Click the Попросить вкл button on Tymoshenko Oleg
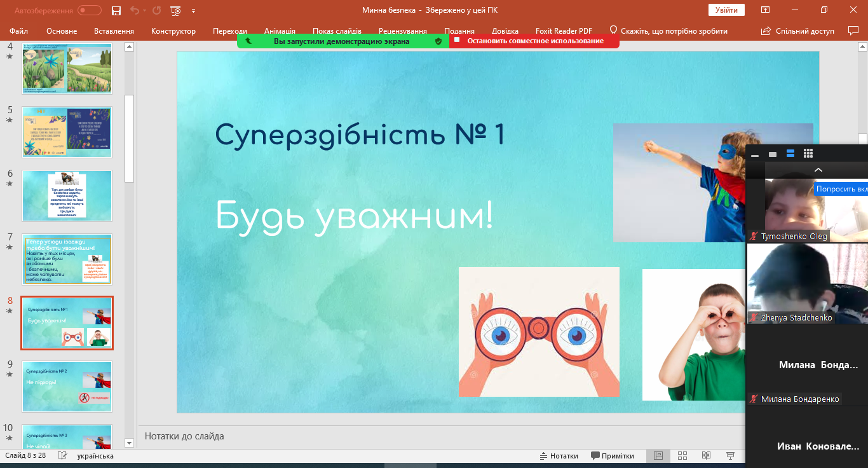Image resolution: width=868 pixels, height=468 pixels. click(x=841, y=189)
